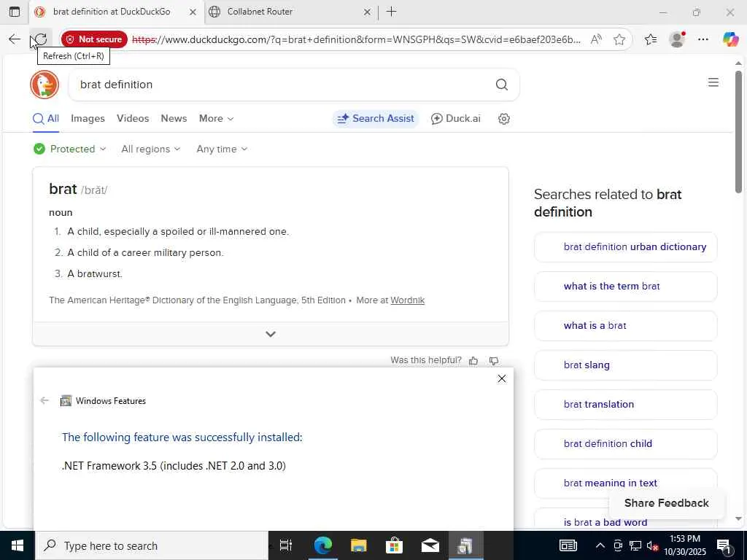Open the brat meaning in text suggestion
747x560 pixels.
[x=625, y=483]
